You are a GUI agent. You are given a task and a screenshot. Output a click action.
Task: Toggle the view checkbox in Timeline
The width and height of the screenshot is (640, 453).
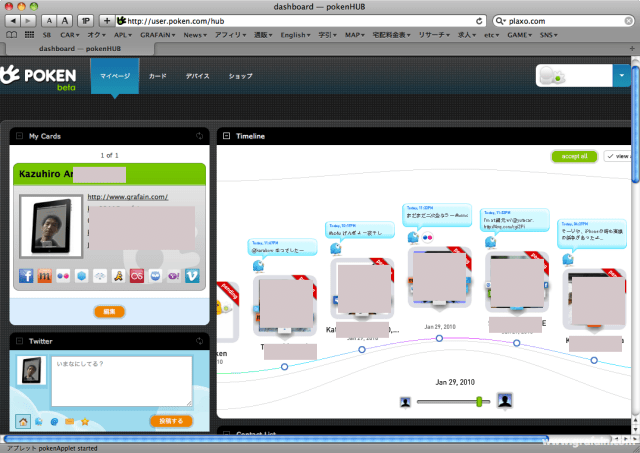point(610,156)
